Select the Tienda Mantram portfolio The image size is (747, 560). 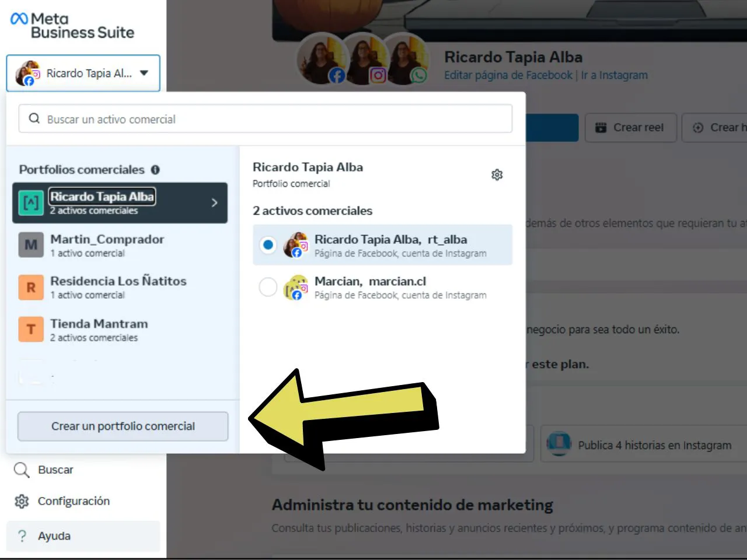[x=120, y=330]
